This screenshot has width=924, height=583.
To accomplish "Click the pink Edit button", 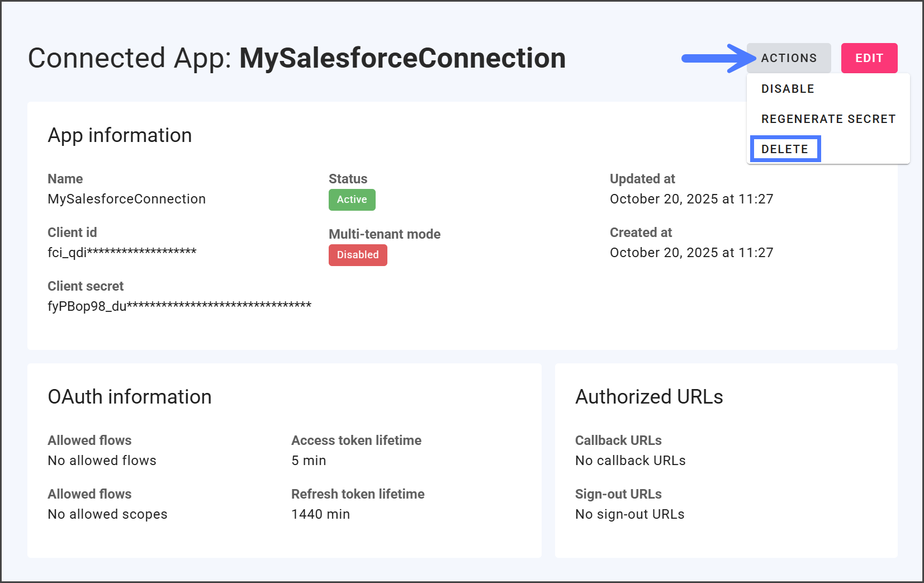I will [869, 58].
